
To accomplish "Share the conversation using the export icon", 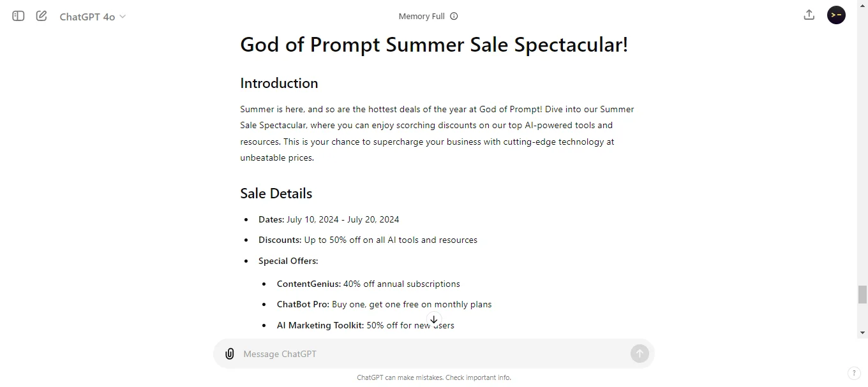I will pos(809,15).
